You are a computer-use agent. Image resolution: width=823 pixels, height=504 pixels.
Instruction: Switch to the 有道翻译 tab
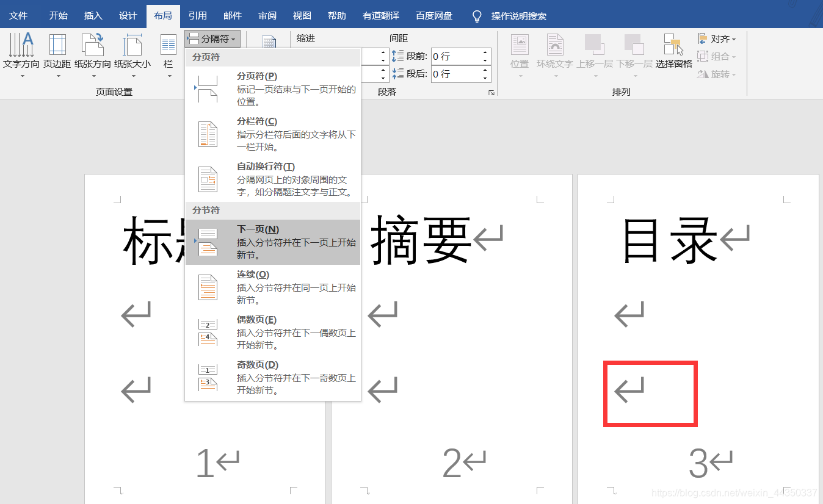[x=381, y=16]
